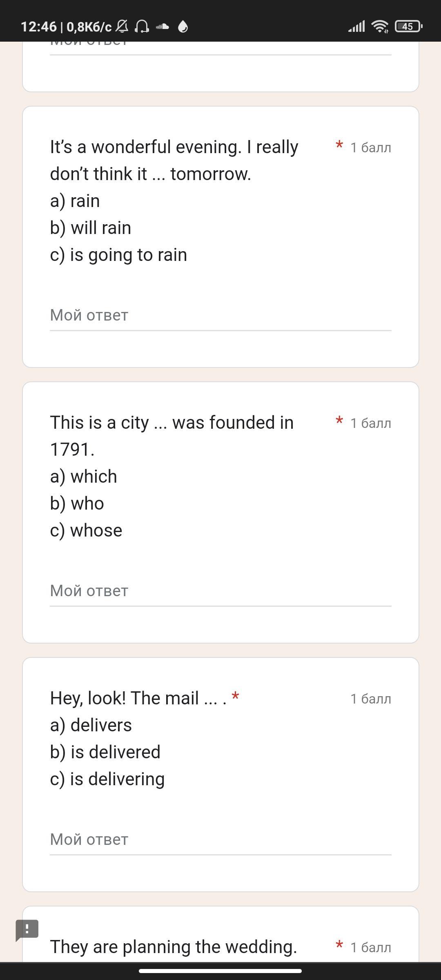Tap the battery level indicator
Image resolution: width=441 pixels, height=980 pixels.
[408, 27]
